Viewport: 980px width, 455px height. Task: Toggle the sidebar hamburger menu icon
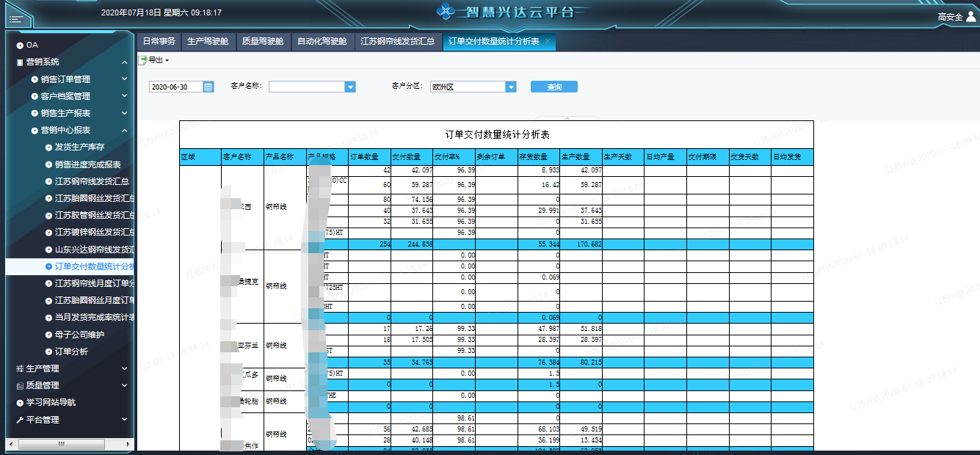pyautogui.click(x=16, y=18)
